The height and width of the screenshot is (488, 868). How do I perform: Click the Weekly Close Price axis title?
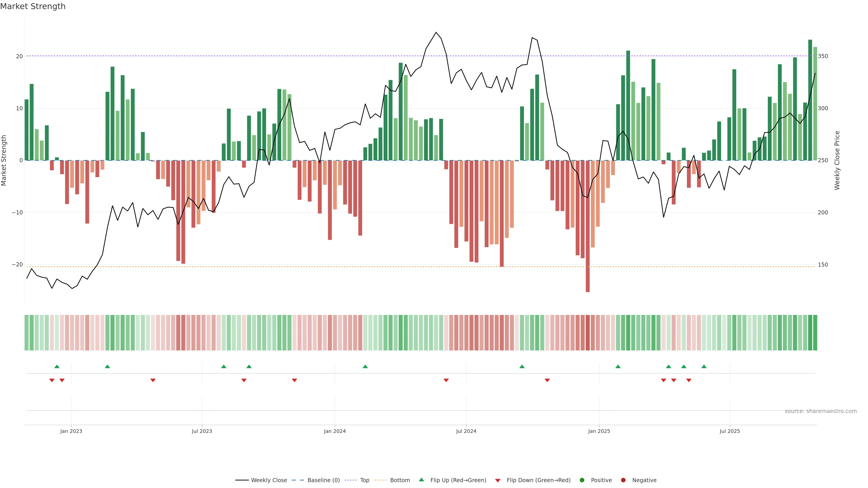pos(837,160)
